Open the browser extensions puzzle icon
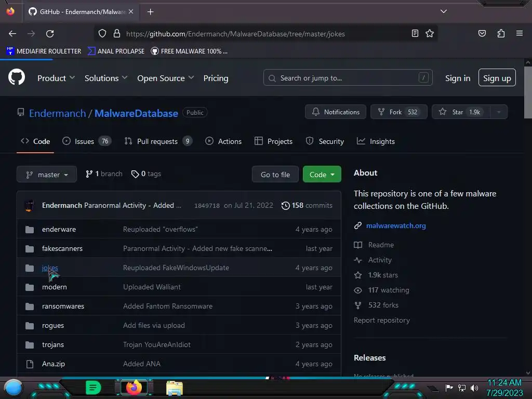Viewport: 532px width, 399px height. point(501,33)
